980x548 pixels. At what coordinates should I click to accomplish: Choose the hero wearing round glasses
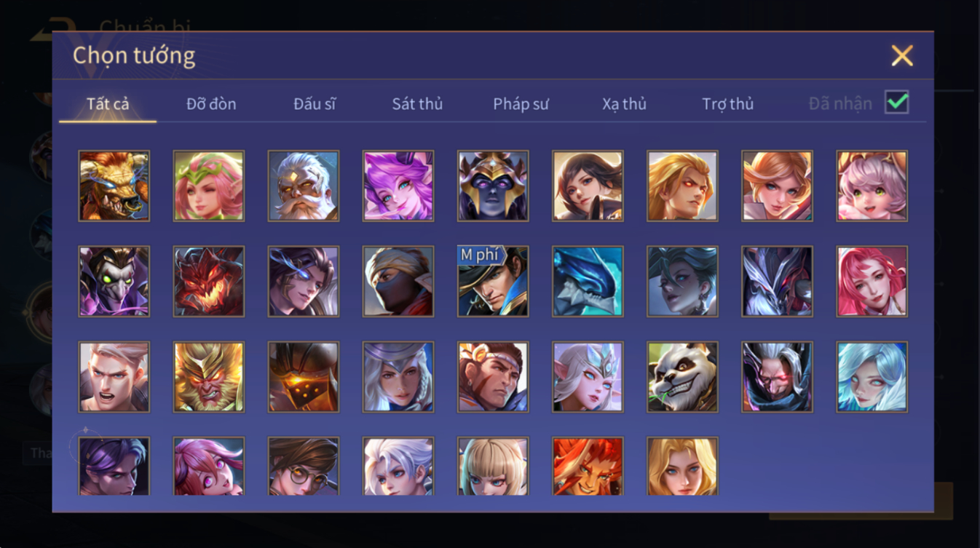pos(304,466)
